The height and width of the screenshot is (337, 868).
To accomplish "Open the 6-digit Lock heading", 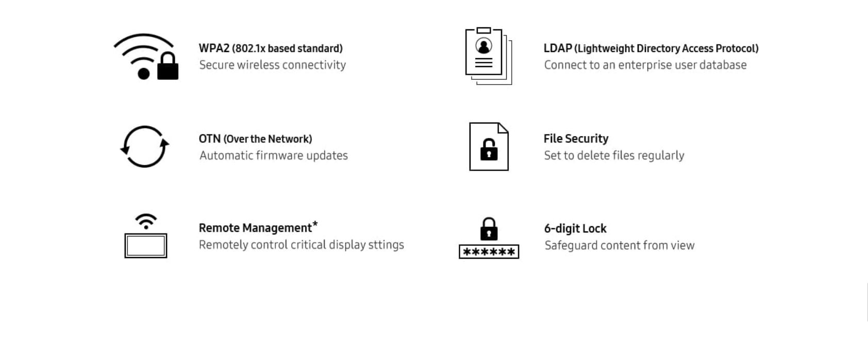I will (x=575, y=229).
